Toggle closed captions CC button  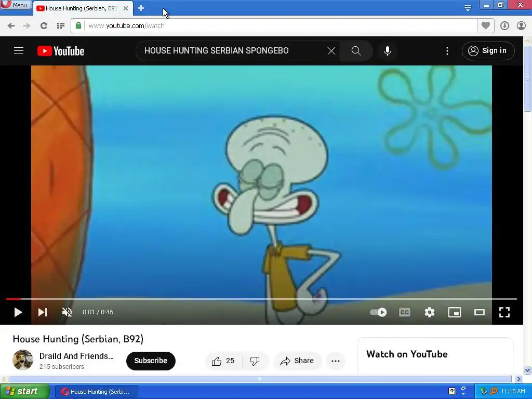[x=404, y=312]
